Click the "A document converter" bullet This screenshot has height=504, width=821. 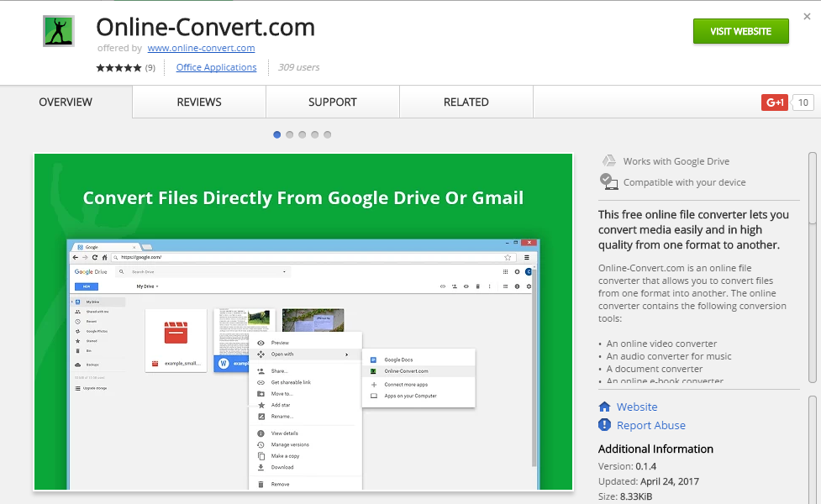(x=655, y=369)
